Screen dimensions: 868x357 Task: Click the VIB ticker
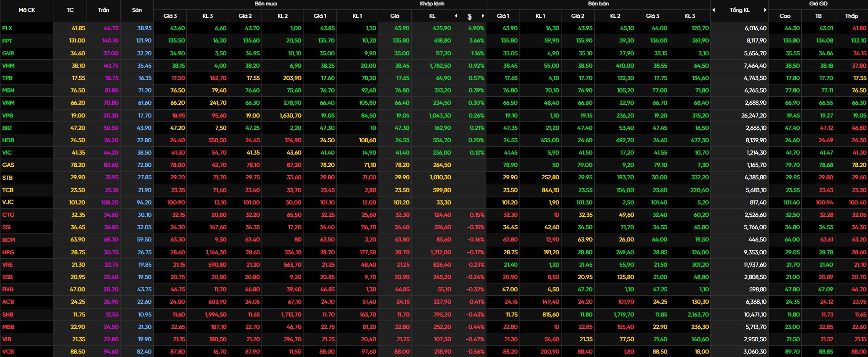click(7, 339)
